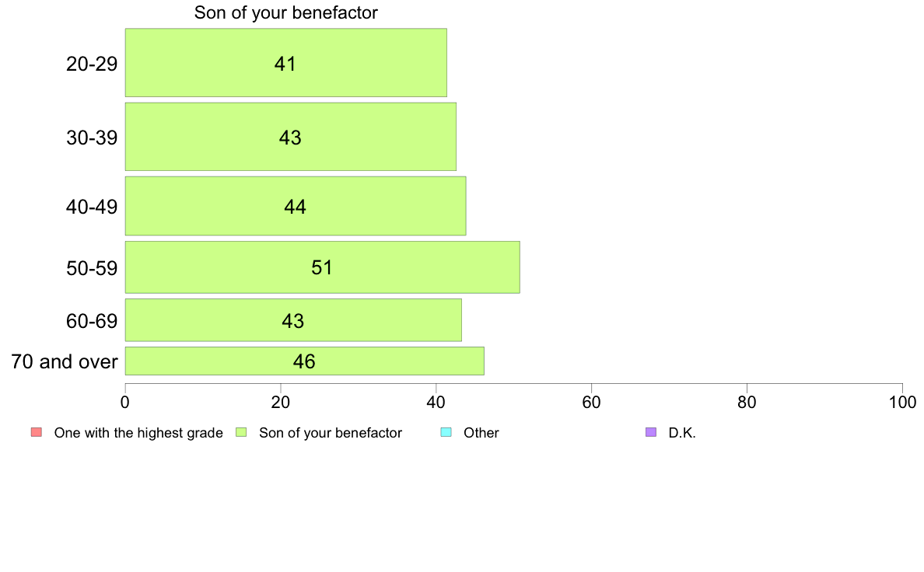The width and height of the screenshot is (924, 572).
Task: Click the 60 tick on the x-axis
Action: (x=591, y=403)
